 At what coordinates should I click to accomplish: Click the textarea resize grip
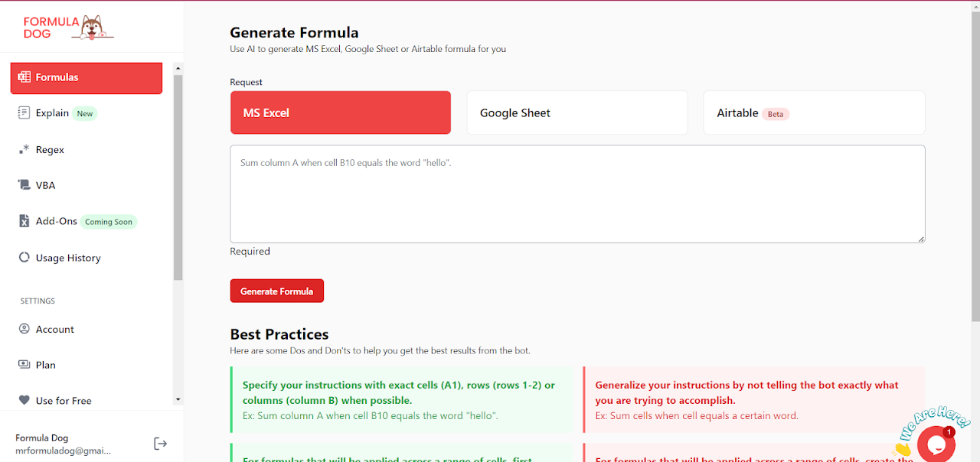pos(920,238)
